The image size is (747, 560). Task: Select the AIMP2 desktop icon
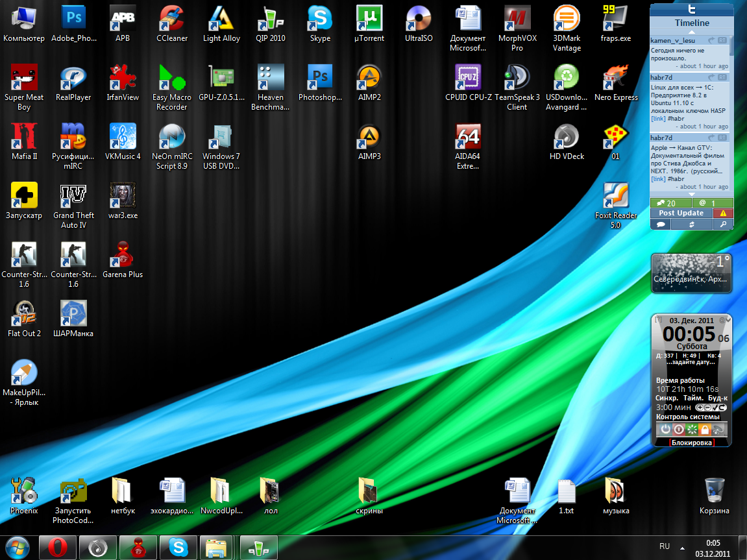pos(369,83)
